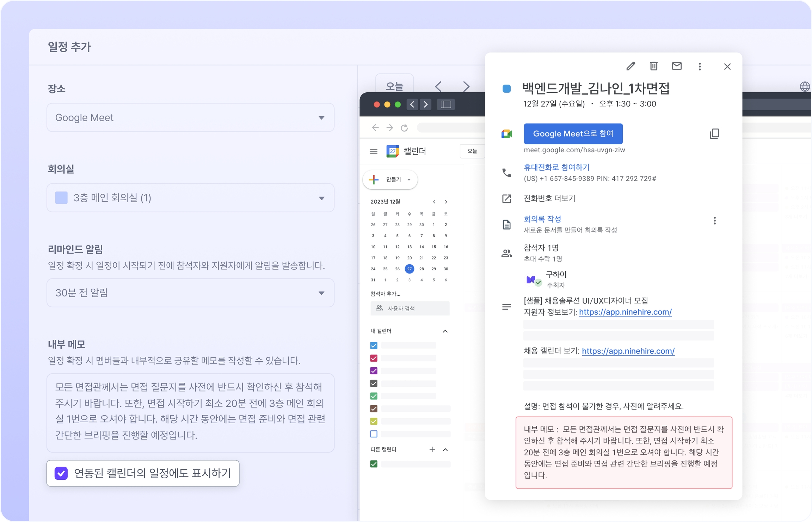
Task: Click the envelope email guests icon
Action: coord(676,66)
